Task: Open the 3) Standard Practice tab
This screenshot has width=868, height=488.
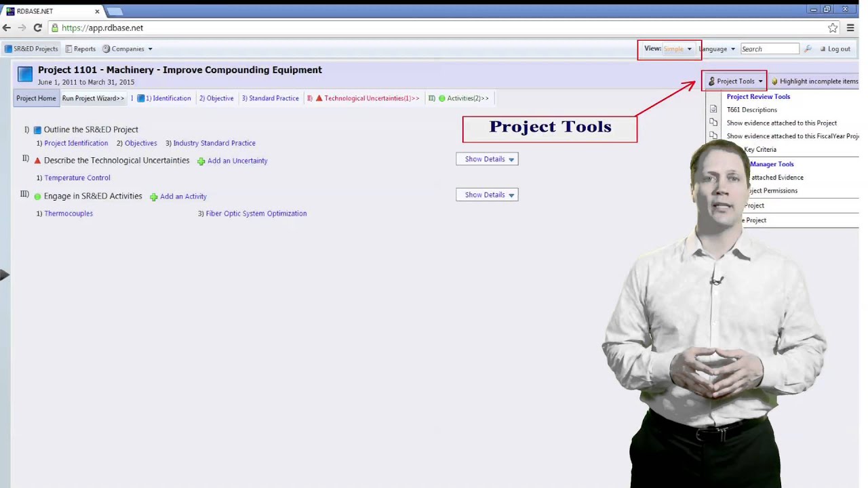Action: 271,98
